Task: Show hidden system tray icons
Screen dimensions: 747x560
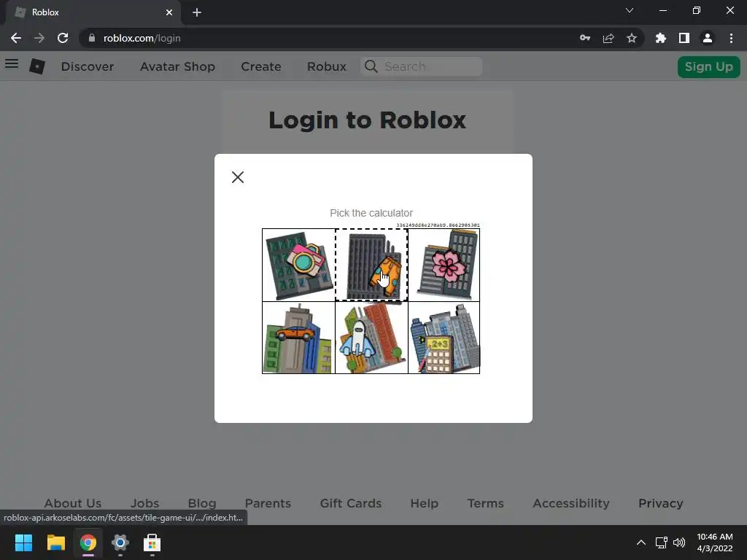Action: 641,542
